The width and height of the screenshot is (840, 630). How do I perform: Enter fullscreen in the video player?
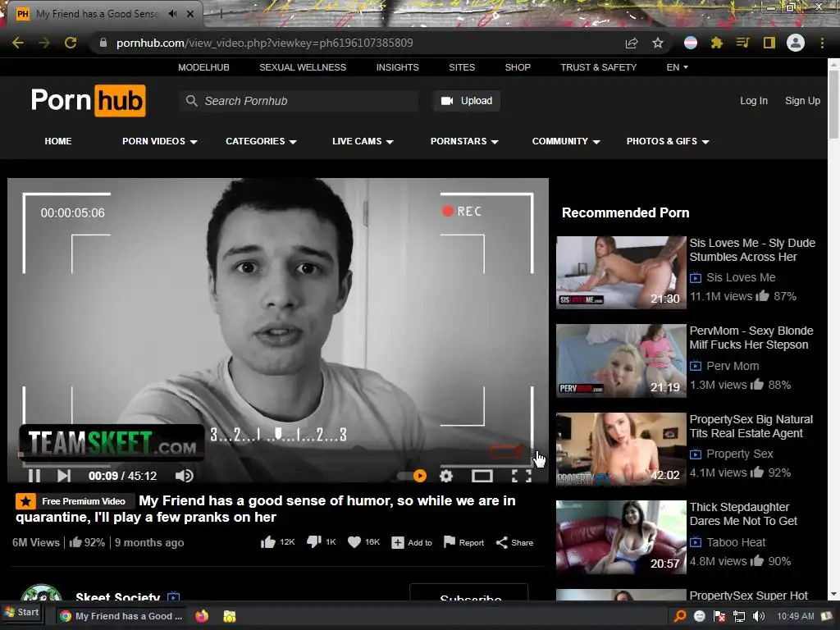click(x=521, y=476)
